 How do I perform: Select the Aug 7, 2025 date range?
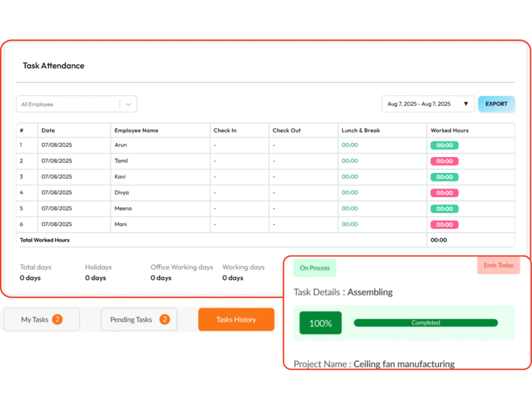[x=419, y=104]
